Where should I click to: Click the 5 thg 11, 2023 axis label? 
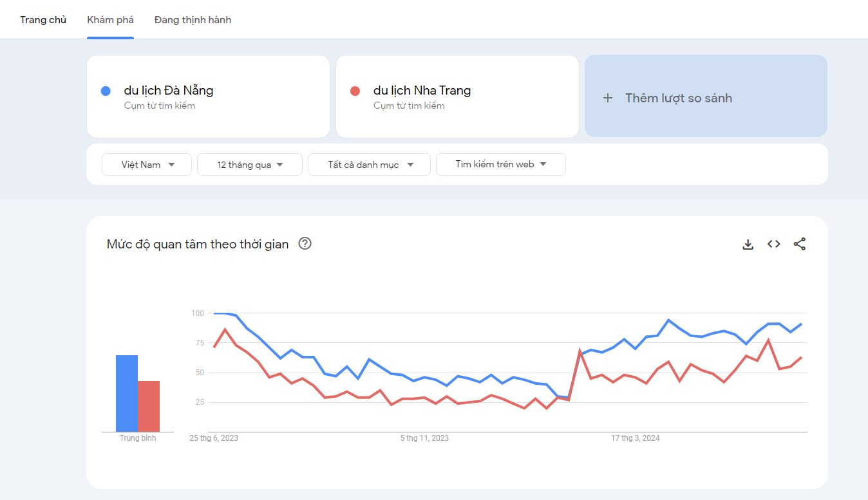424,438
